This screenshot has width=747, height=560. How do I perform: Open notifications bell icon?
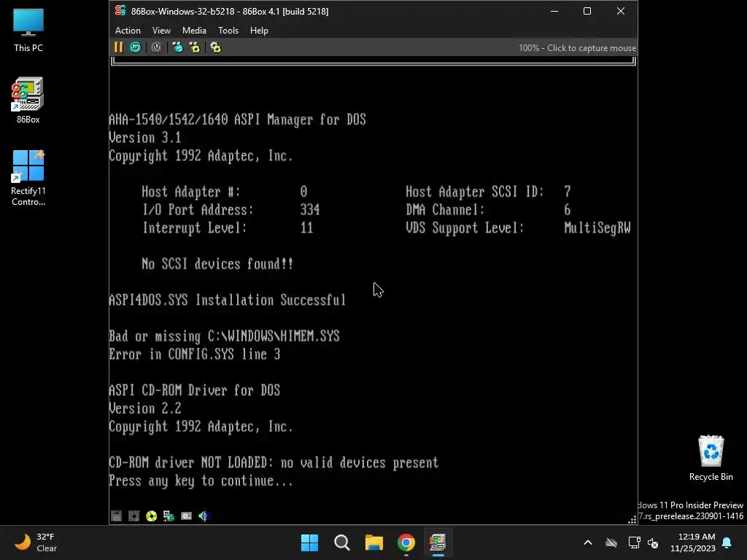(x=727, y=542)
